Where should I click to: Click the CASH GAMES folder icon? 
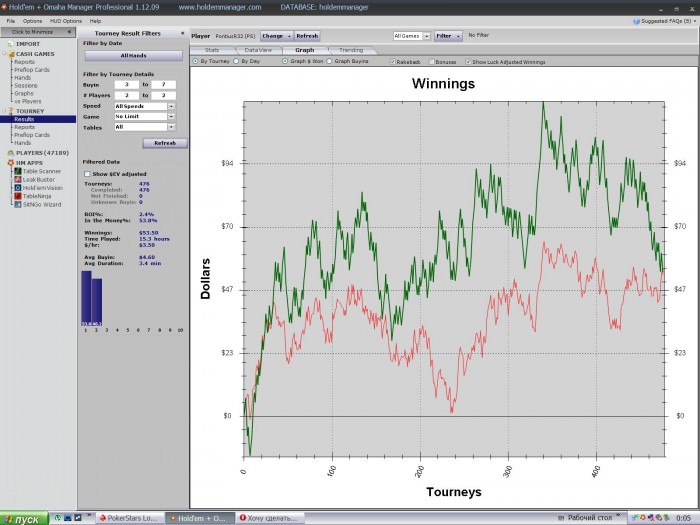click(x=11, y=54)
